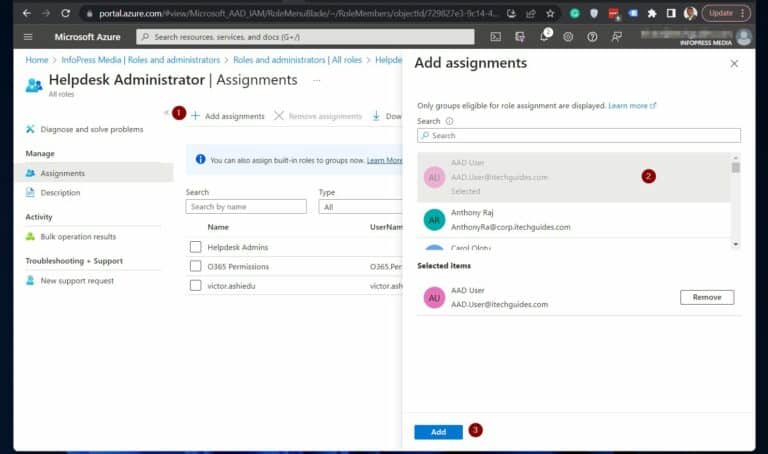Image resolution: width=768 pixels, height=454 pixels.
Task: Check the O365 Permissions row checkbox
Action: [x=195, y=266]
